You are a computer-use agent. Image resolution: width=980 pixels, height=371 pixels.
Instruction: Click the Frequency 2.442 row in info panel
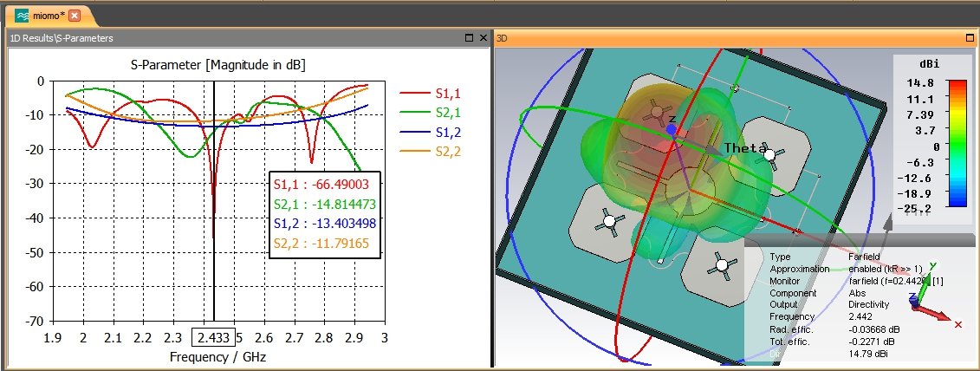pyautogui.click(x=820, y=316)
